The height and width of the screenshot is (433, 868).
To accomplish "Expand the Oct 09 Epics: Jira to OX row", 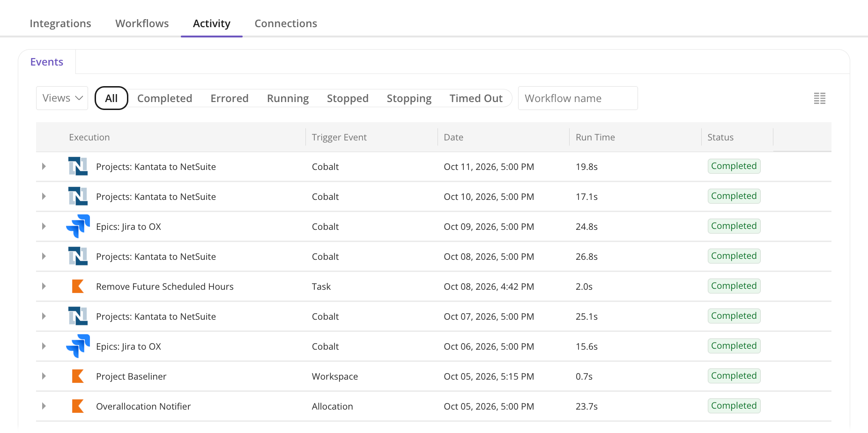I will click(x=44, y=227).
